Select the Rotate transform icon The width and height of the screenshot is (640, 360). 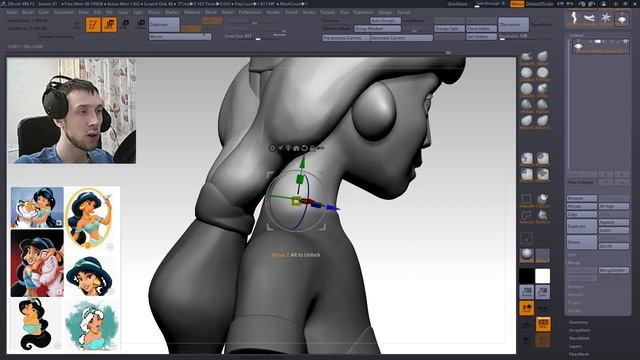tap(141, 24)
